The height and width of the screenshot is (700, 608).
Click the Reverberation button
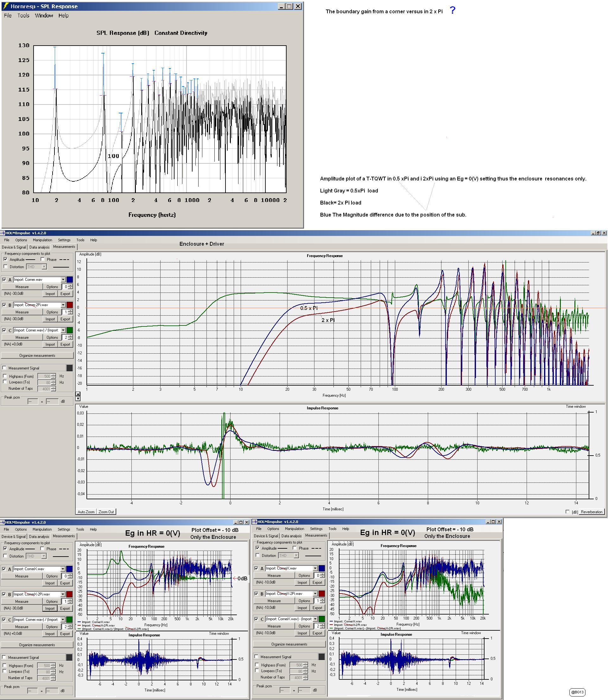[592, 512]
